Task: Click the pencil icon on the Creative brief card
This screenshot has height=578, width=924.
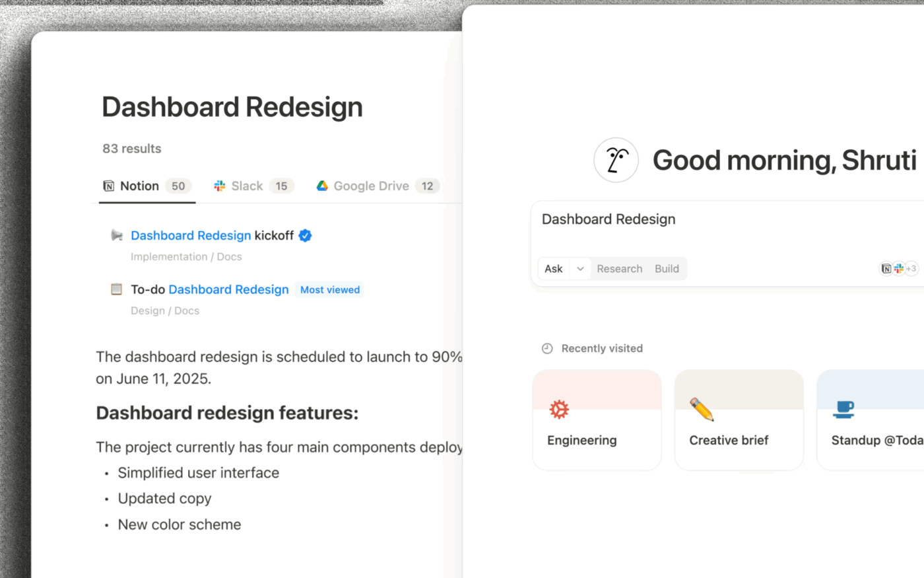Action: click(700, 409)
